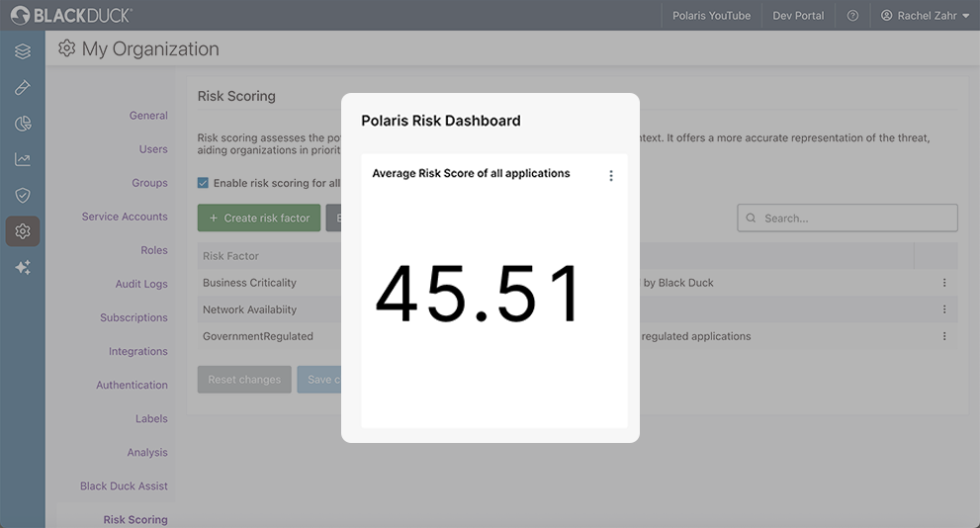Screen dimensions: 980x528
Task: Open Business Criticality row actions menu
Action: (944, 283)
